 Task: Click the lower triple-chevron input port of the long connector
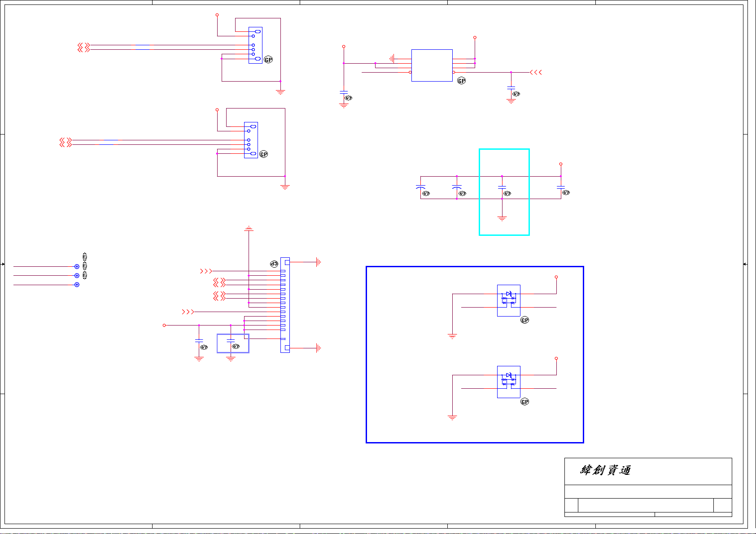point(188,312)
